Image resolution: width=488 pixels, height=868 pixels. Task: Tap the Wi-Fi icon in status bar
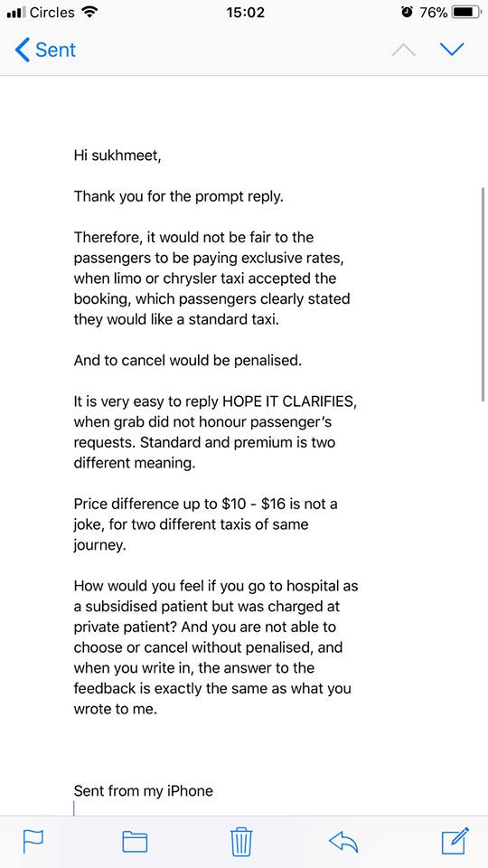pyautogui.click(x=89, y=12)
